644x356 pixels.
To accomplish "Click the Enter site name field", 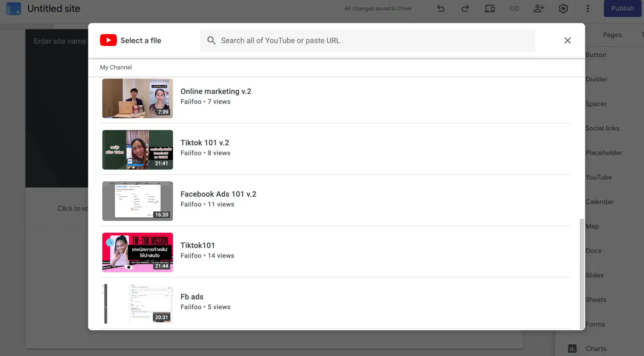I will pyautogui.click(x=60, y=41).
